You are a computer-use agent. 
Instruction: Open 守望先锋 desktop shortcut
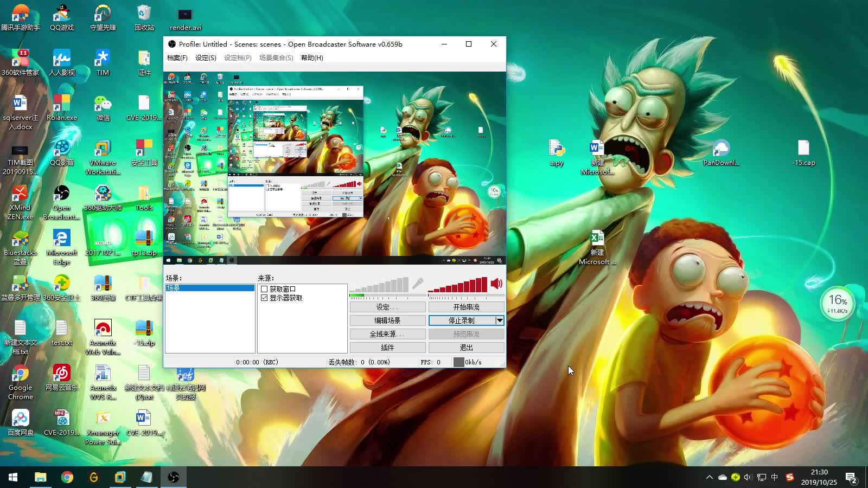pyautogui.click(x=103, y=17)
